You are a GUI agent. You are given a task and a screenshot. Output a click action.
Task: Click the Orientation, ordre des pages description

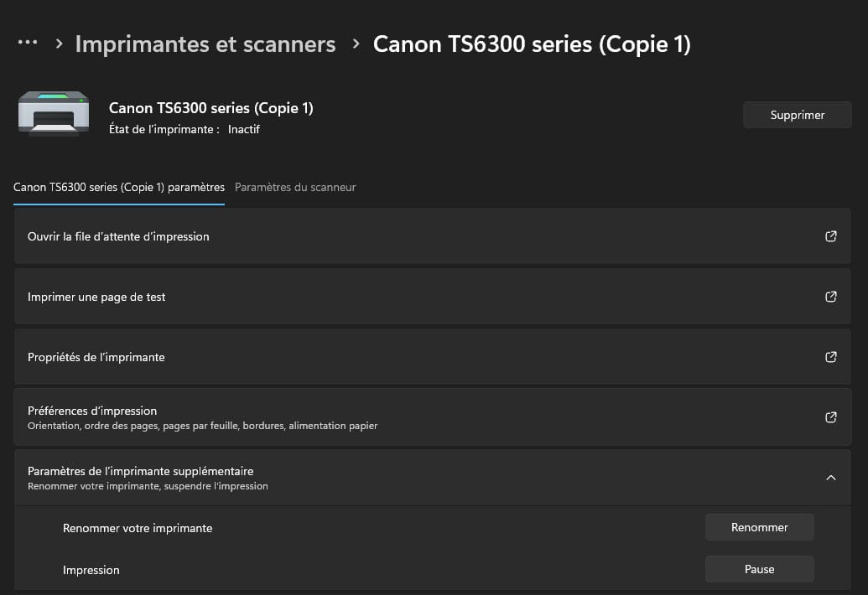[x=203, y=426]
